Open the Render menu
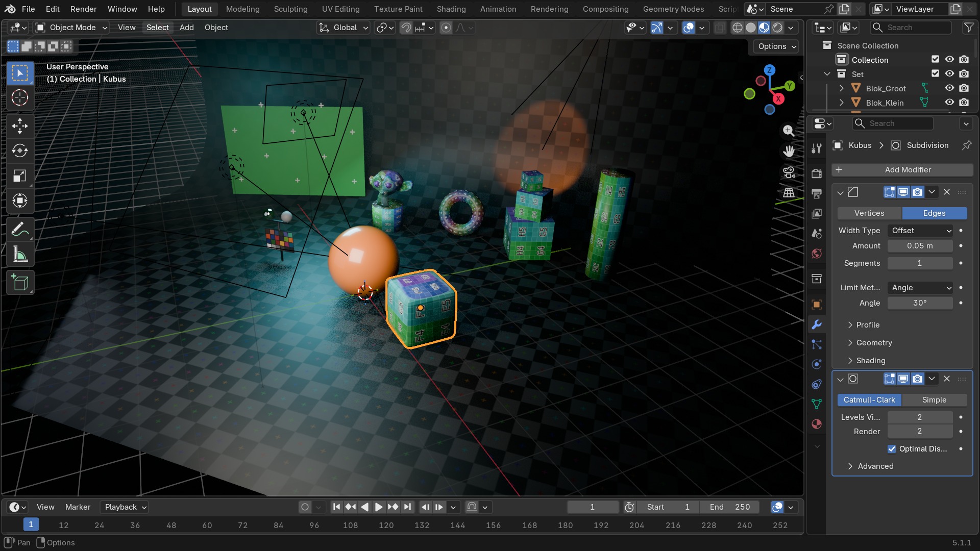 point(83,9)
